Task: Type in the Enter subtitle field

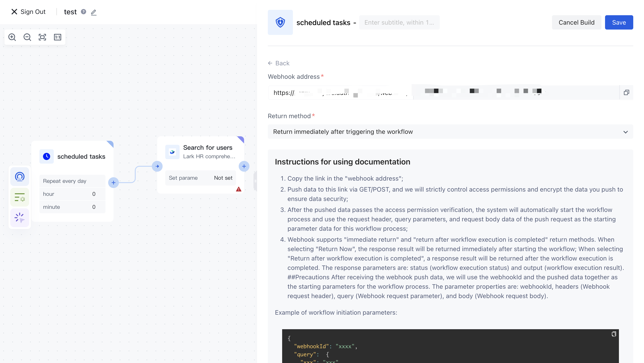Action: (x=399, y=22)
